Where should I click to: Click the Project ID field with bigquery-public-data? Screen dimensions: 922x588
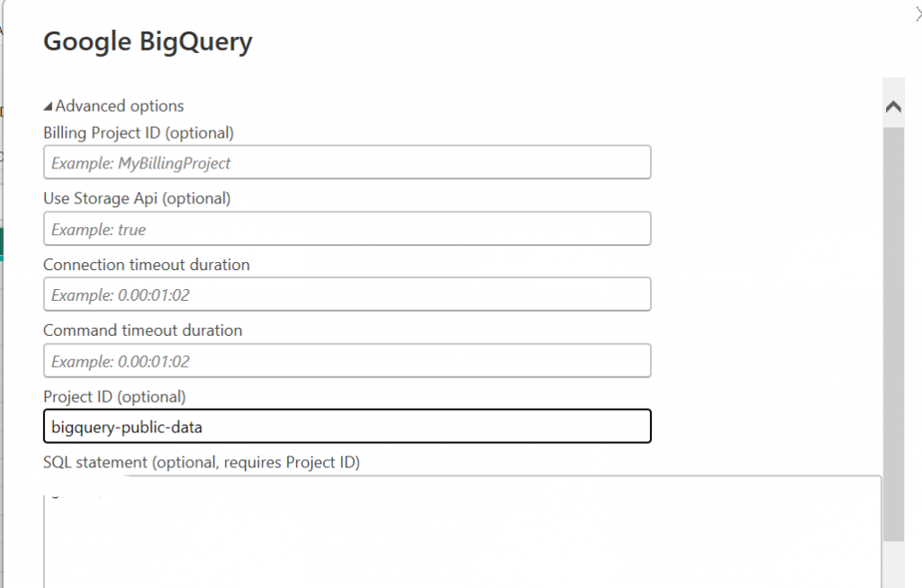(x=347, y=427)
